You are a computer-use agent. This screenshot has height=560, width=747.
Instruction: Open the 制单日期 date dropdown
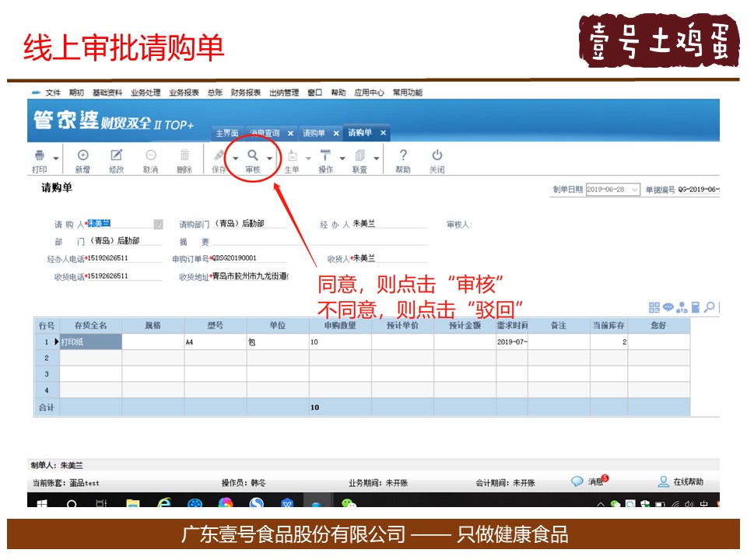tap(635, 189)
